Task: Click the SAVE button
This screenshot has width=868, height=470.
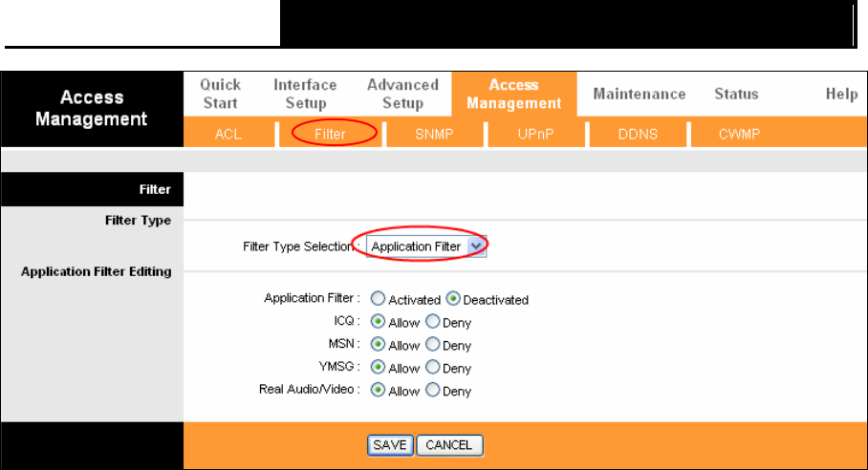Action: tap(390, 445)
